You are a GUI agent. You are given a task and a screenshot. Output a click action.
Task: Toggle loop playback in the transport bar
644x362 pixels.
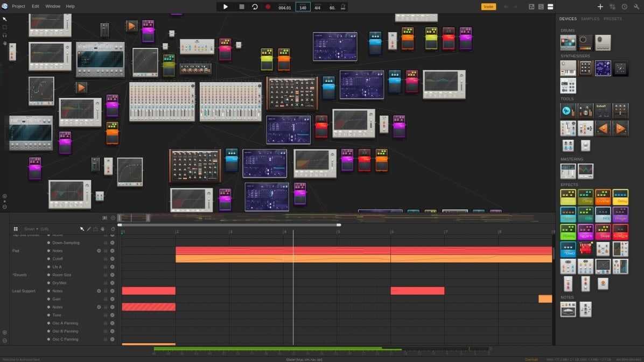pos(255,7)
